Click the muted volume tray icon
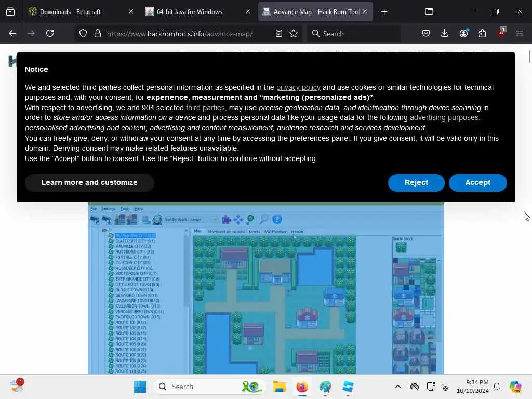 tap(445, 387)
